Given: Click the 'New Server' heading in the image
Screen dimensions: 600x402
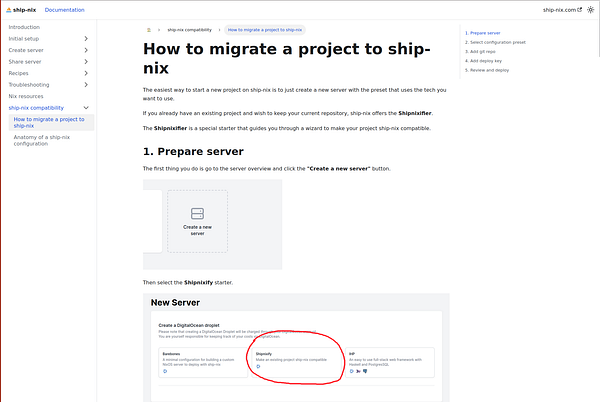Looking at the screenshot, I should [x=175, y=303].
